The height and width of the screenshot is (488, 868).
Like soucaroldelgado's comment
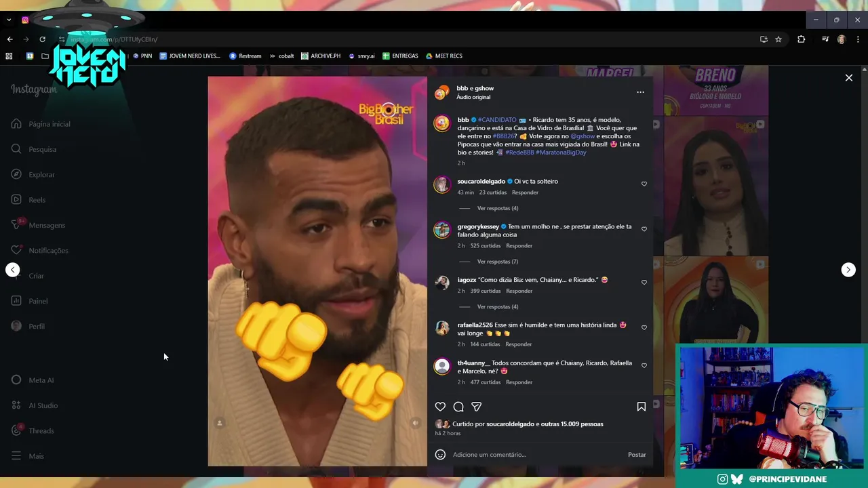click(x=644, y=184)
